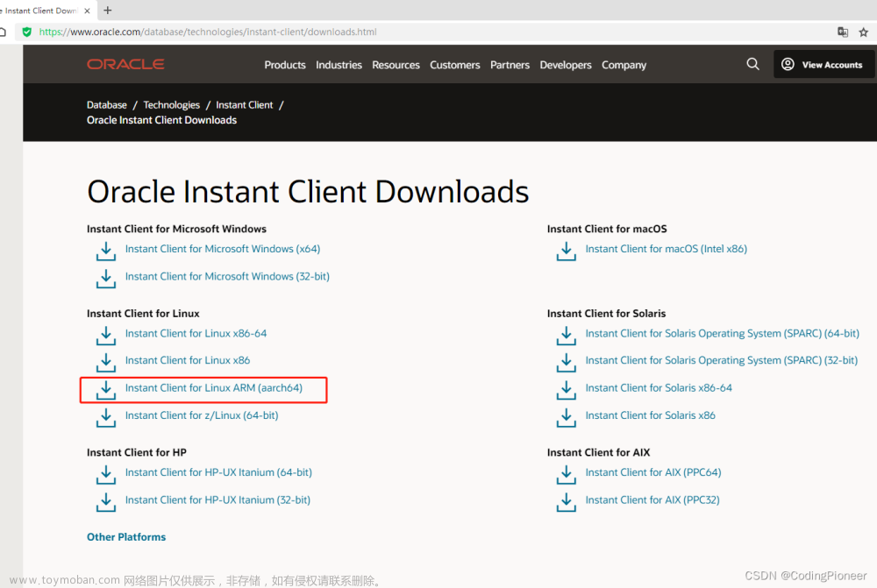Open the Resources menu

coord(396,65)
